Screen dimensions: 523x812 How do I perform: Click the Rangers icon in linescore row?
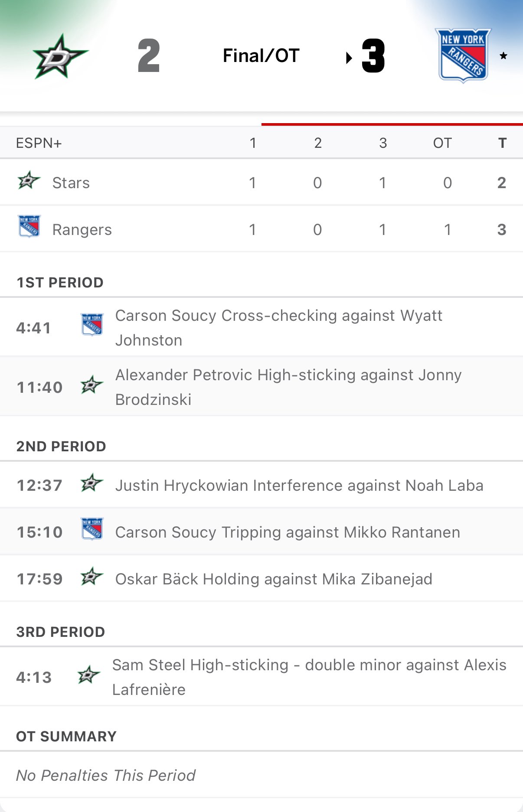tap(29, 226)
